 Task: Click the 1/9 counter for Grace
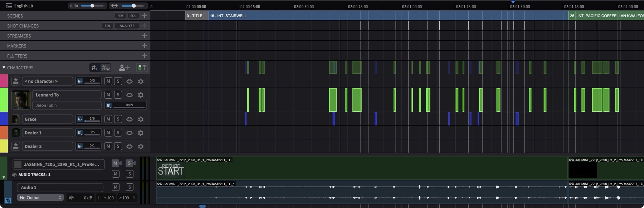point(89,119)
